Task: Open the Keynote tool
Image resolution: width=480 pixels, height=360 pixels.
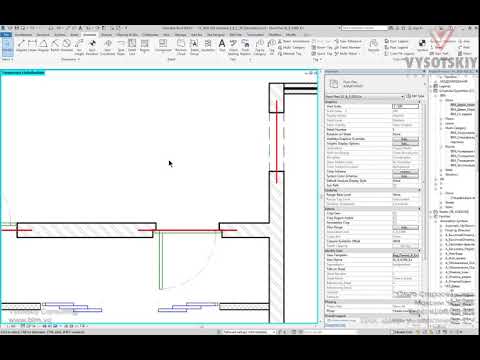Action: [x=374, y=46]
